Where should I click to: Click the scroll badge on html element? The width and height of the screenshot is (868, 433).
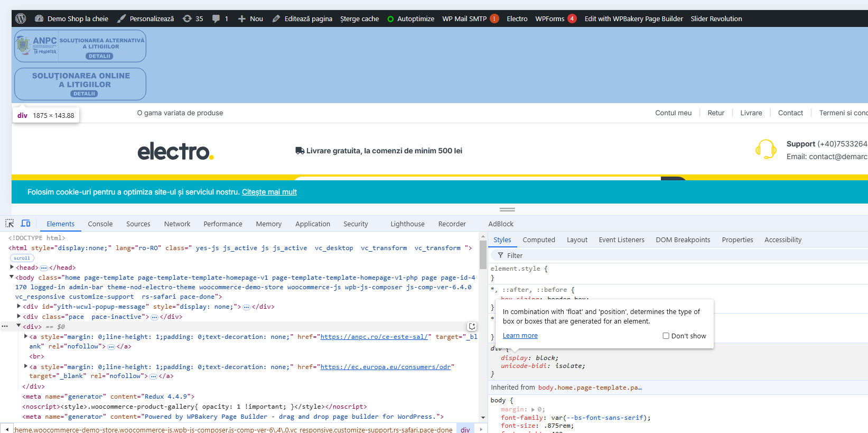pyautogui.click(x=22, y=258)
